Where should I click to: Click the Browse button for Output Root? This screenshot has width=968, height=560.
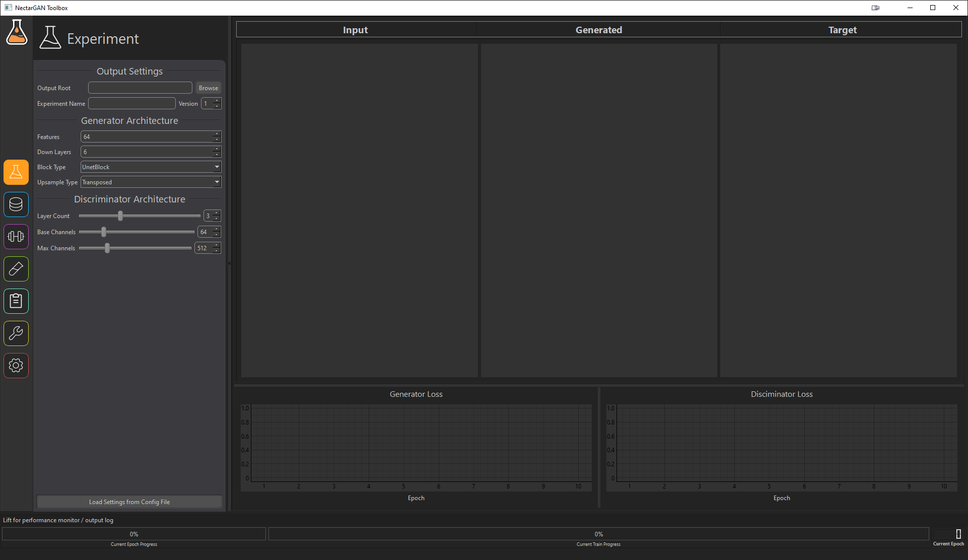click(208, 87)
